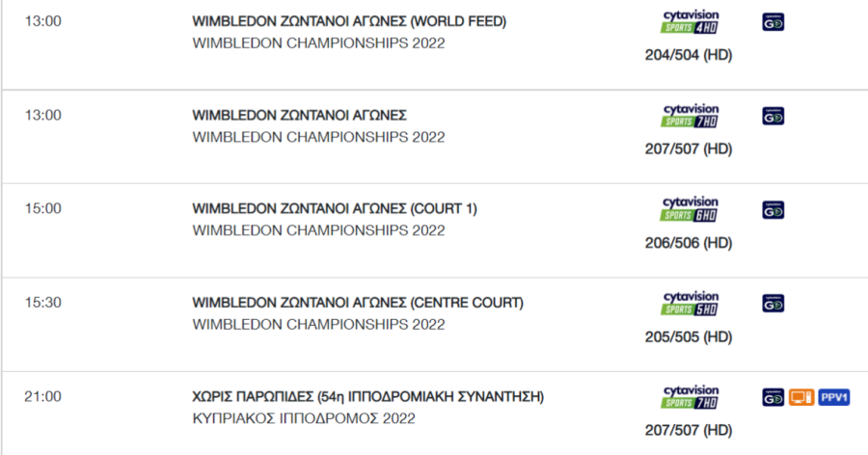868x455 pixels.
Task: Click Cytavision Sports 7HD logo in 13:00 row
Action: [x=690, y=117]
